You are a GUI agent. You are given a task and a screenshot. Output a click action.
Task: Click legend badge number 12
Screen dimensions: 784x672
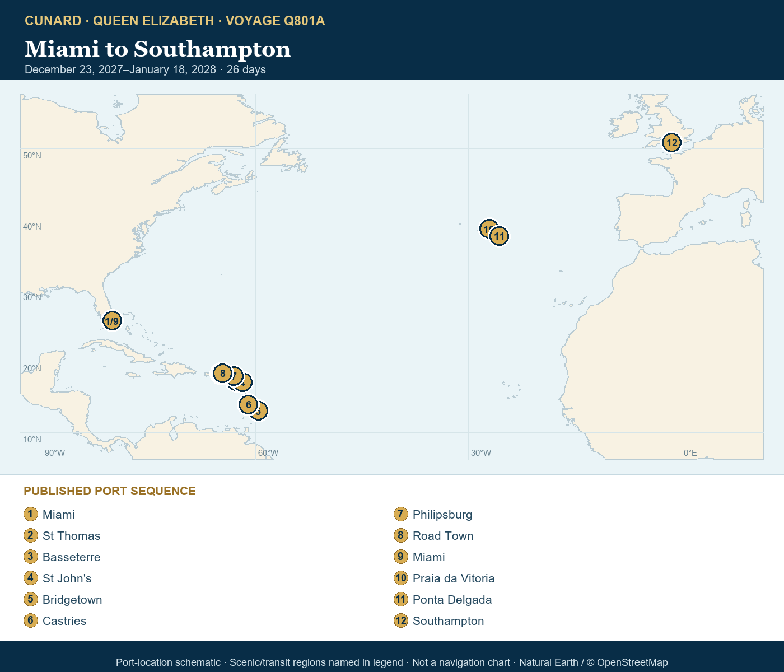click(401, 620)
